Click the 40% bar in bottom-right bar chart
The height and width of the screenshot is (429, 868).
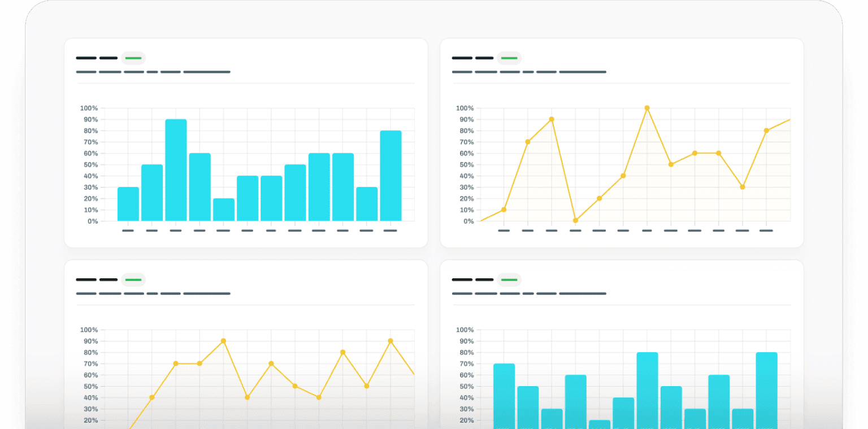[x=623, y=412]
